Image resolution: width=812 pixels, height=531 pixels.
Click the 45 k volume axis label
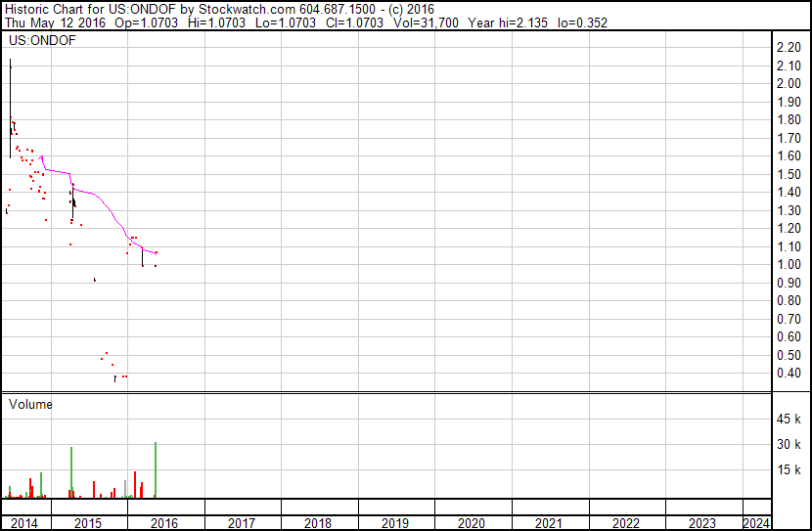click(789, 420)
